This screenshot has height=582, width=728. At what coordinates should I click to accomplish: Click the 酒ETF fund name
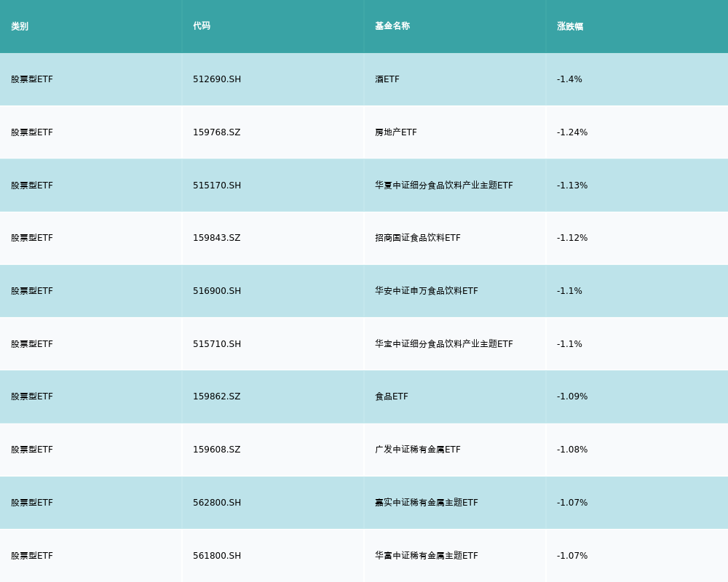coord(387,79)
